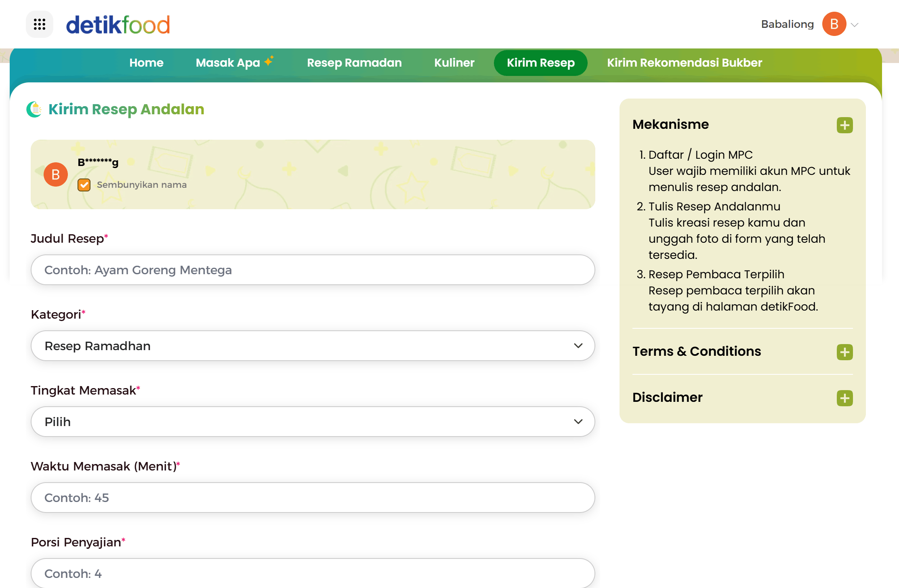Screen dimensions: 899x588
Task: Go to Home tab
Action: click(146, 63)
